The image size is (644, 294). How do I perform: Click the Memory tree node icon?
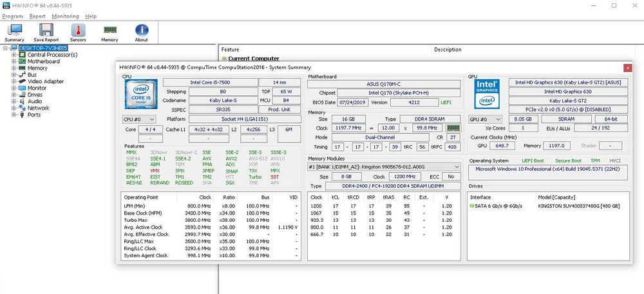coord(21,68)
